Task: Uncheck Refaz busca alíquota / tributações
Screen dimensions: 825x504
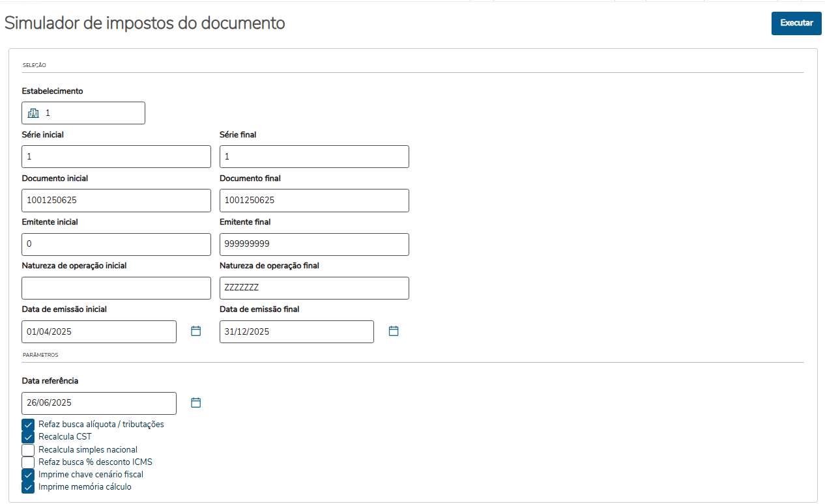Action: pyautogui.click(x=28, y=425)
